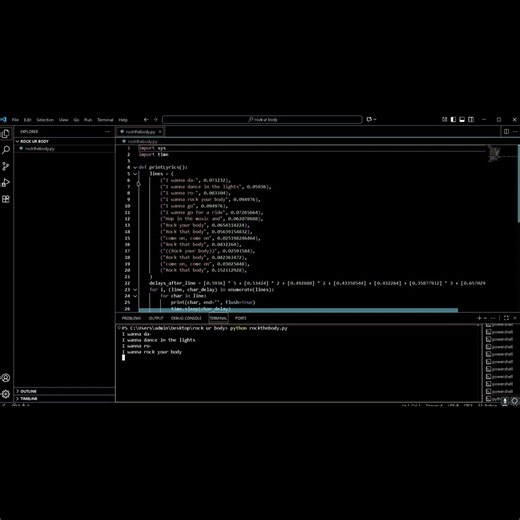Open the Go menu
520x520 pixels.
tap(76, 120)
